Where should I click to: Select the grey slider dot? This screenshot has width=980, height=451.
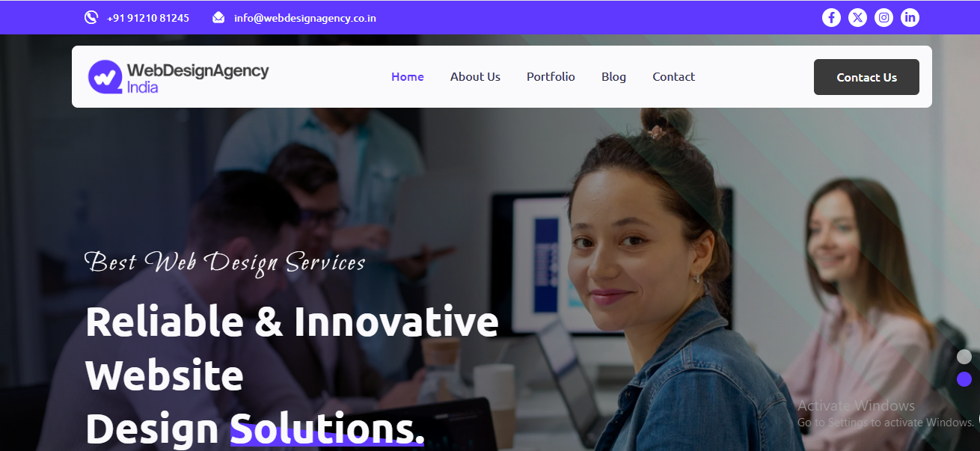(964, 357)
